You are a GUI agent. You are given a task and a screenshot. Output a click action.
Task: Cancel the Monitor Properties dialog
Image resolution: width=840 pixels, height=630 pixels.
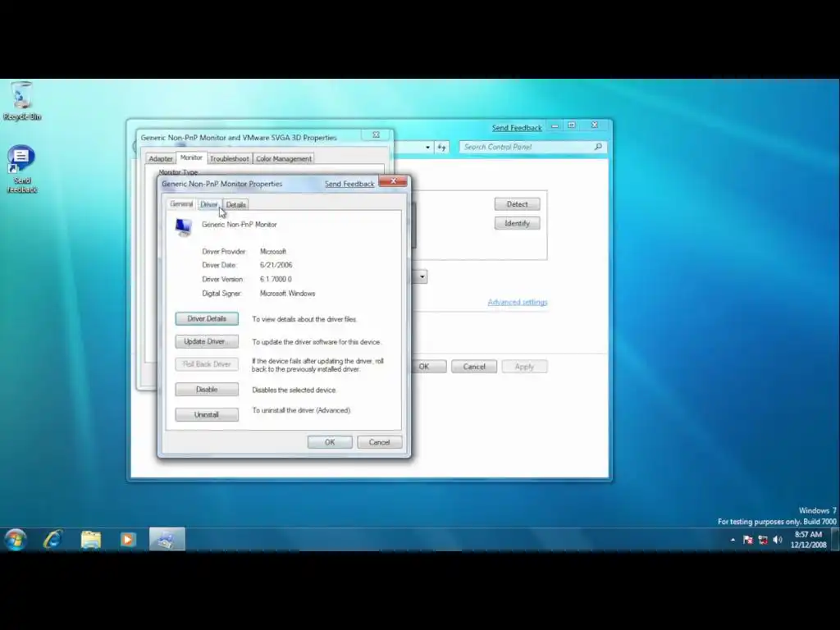point(379,442)
